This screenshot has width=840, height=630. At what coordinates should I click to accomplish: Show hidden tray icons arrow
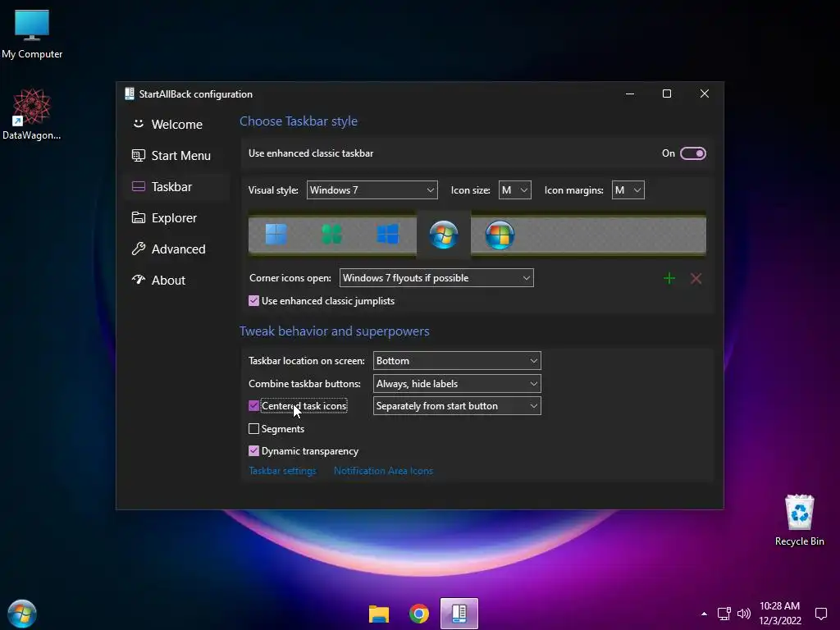704,614
